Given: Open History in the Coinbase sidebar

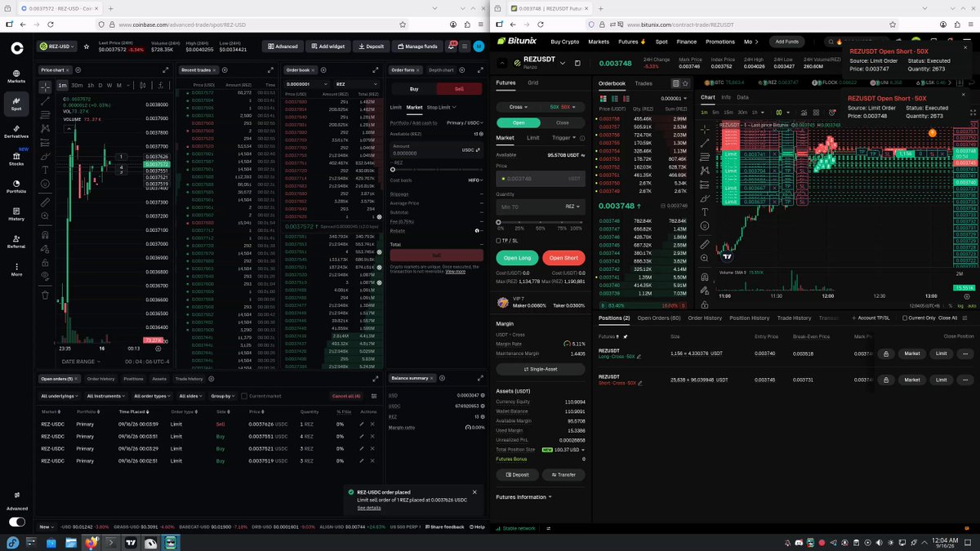Looking at the screenshot, I should [x=16, y=214].
